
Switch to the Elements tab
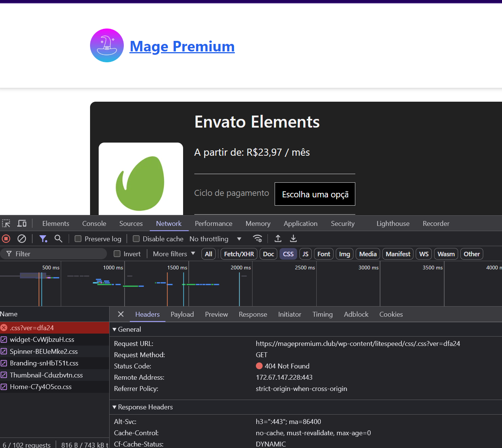pos(56,224)
